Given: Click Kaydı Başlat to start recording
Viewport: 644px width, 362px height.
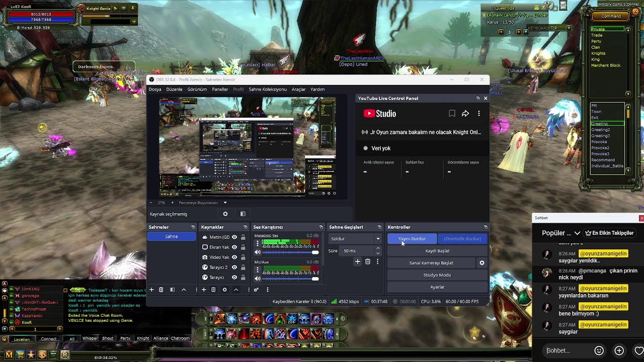Looking at the screenshot, I should [x=437, y=251].
